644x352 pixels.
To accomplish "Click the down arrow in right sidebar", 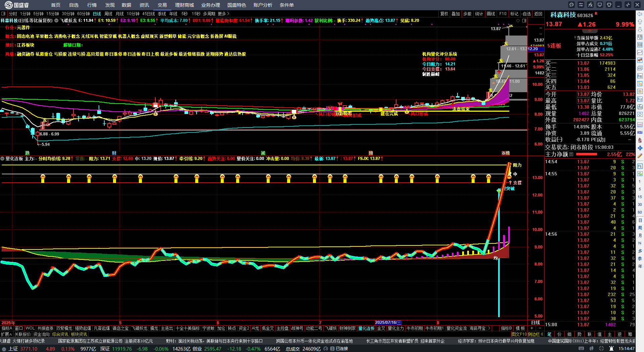I will tap(640, 30).
